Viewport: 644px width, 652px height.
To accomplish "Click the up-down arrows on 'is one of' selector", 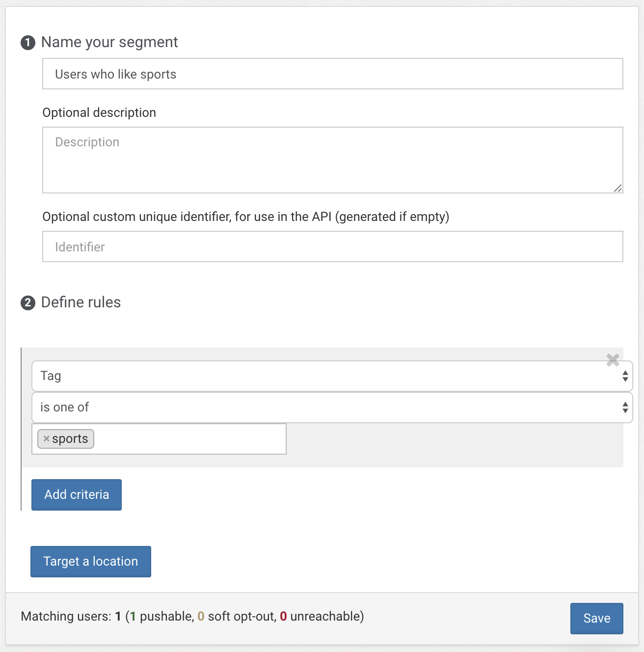I will coord(625,407).
